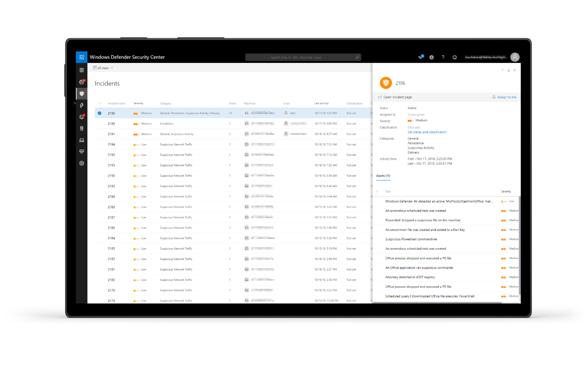Image resolution: width=588 pixels, height=367 pixels.
Task: Open the machines list laptop icon
Action: click(x=82, y=140)
